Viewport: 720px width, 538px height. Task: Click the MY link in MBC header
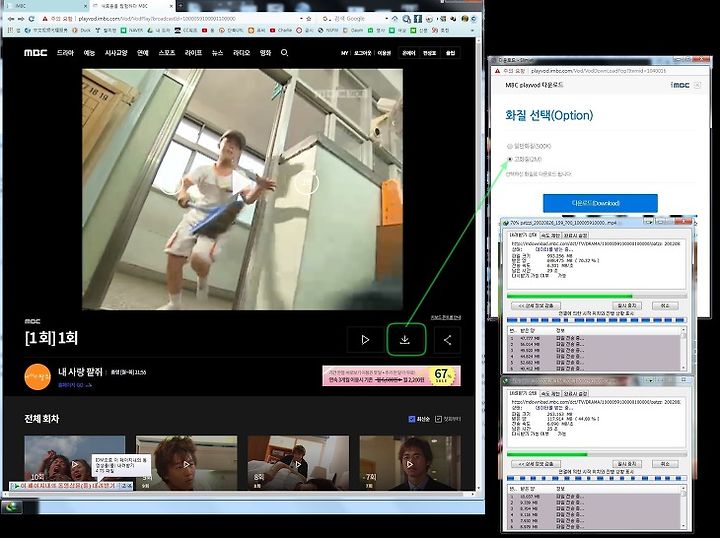click(x=344, y=53)
